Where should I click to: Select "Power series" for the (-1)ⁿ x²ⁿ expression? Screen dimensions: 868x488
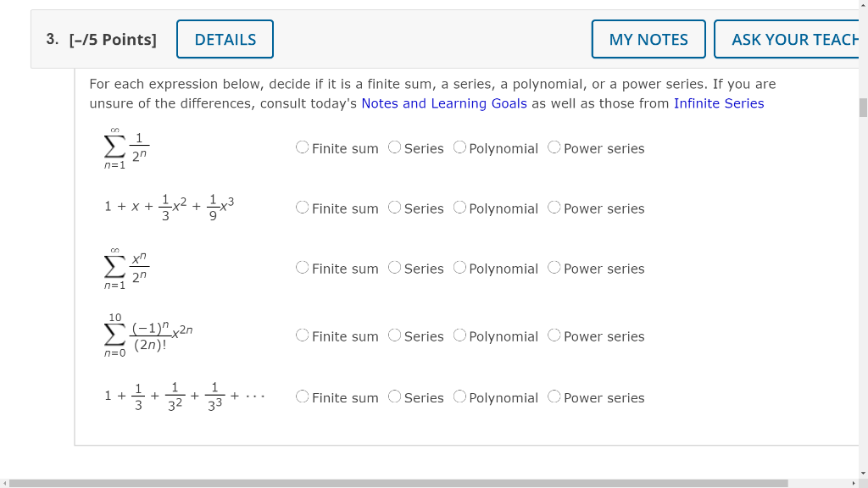[554, 335]
